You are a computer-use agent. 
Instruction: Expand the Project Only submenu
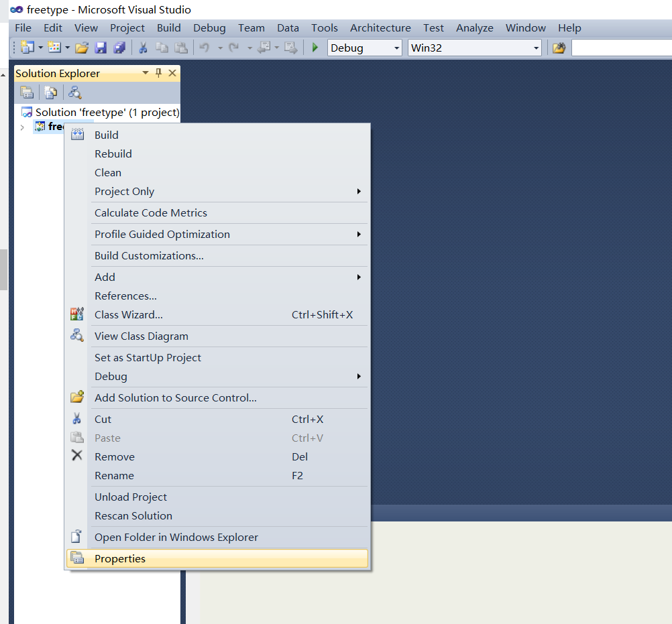point(125,191)
